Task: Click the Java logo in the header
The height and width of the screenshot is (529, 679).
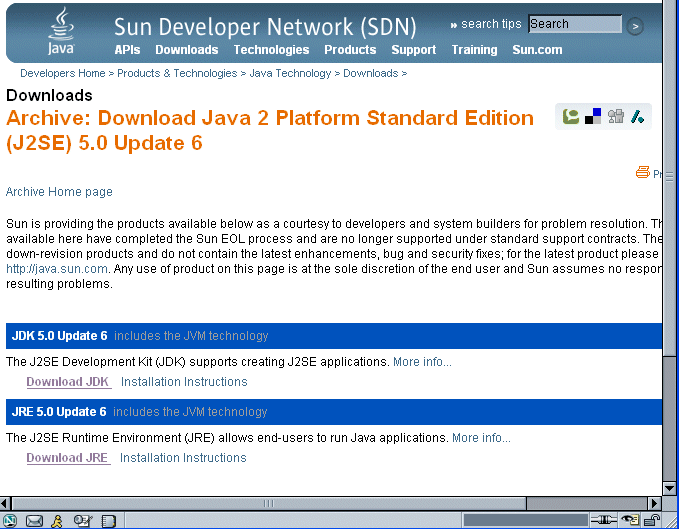Action: click(x=61, y=33)
